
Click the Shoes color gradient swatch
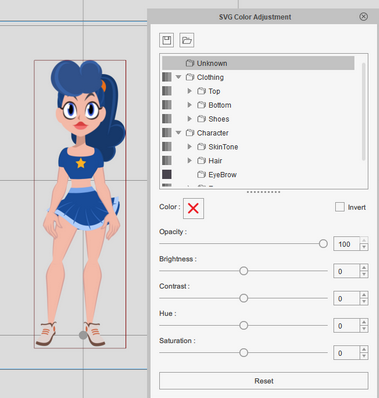(x=167, y=119)
